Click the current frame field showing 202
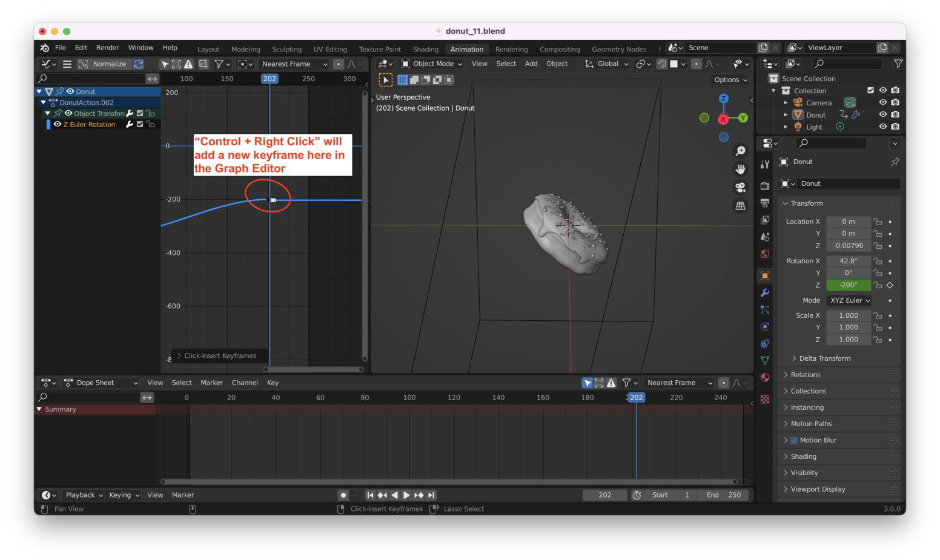The image size is (940, 560). click(x=604, y=495)
